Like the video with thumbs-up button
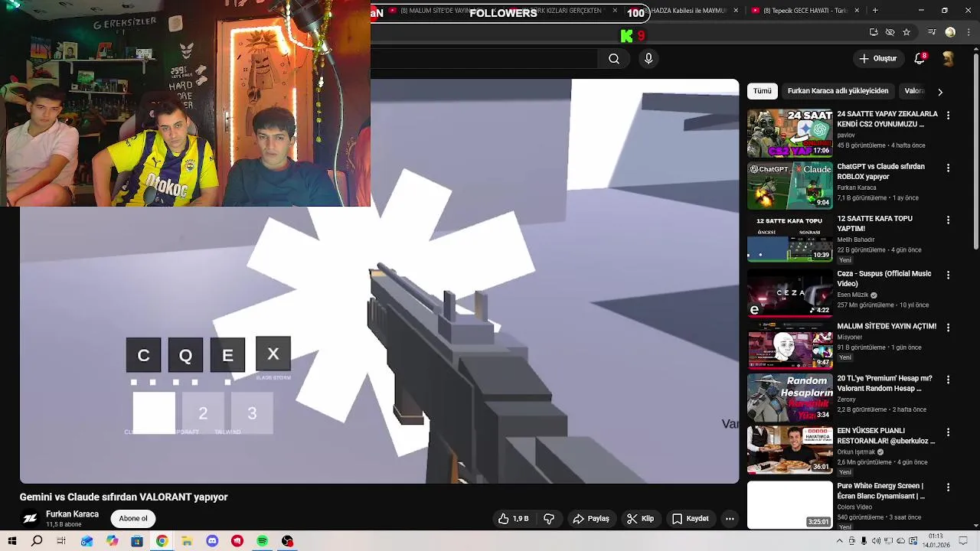The image size is (980, 551). (513, 519)
